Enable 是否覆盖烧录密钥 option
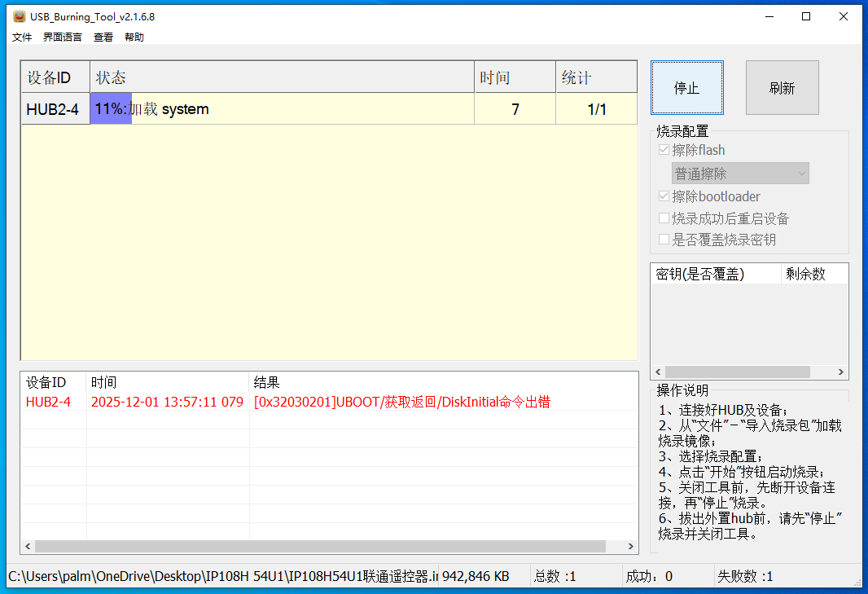The image size is (868, 594). pos(663,239)
